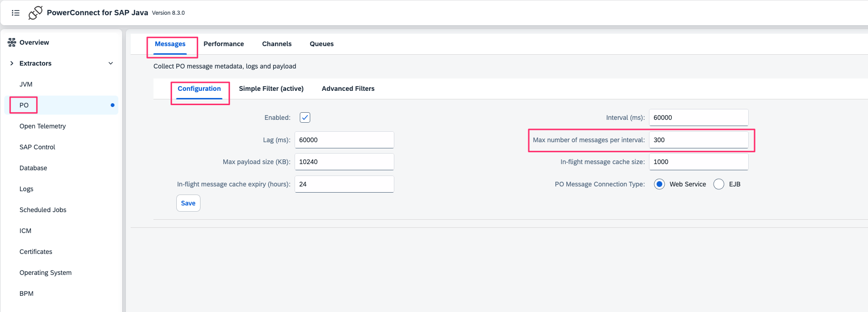Select the EJB connection type
868x312 pixels.
(x=719, y=184)
